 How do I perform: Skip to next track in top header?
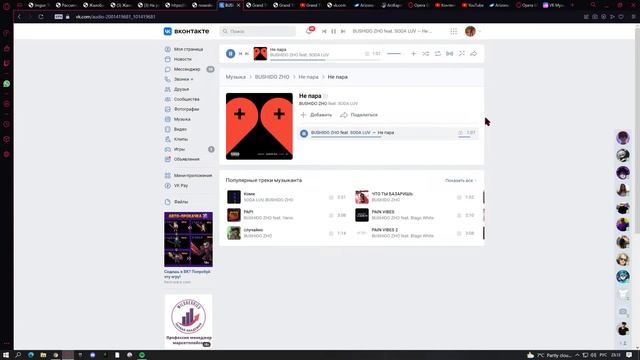pyautogui.click(x=343, y=31)
